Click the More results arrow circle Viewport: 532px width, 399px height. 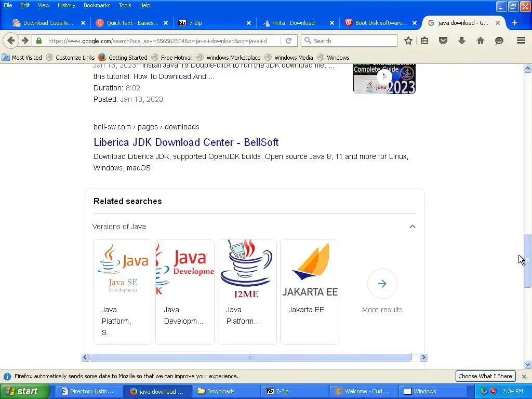tap(382, 284)
